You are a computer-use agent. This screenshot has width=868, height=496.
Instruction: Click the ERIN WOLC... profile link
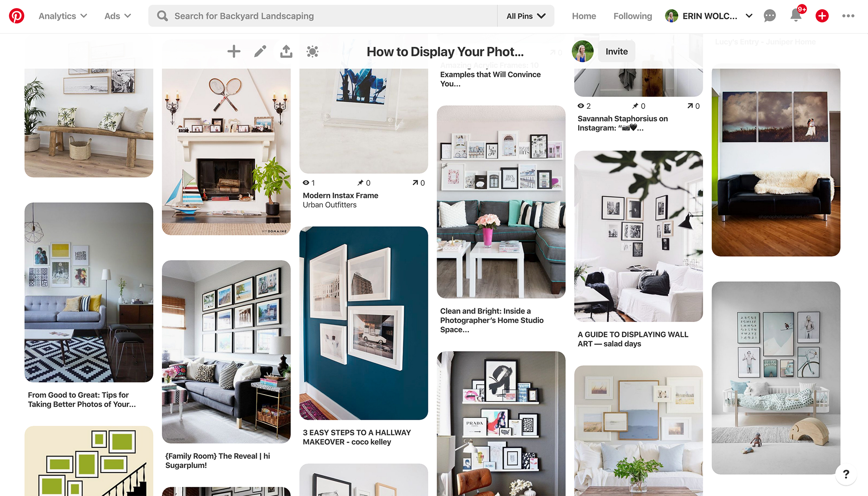pos(709,16)
